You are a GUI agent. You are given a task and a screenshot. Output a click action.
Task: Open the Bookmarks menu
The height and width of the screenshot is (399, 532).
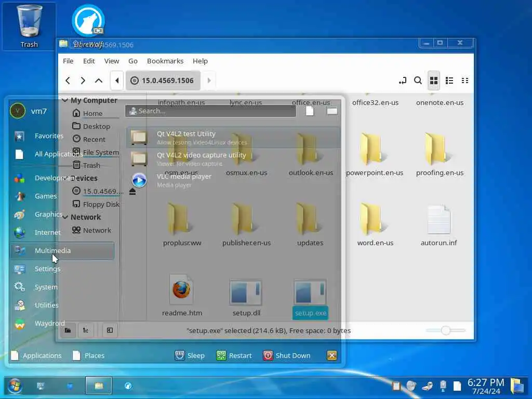click(165, 61)
